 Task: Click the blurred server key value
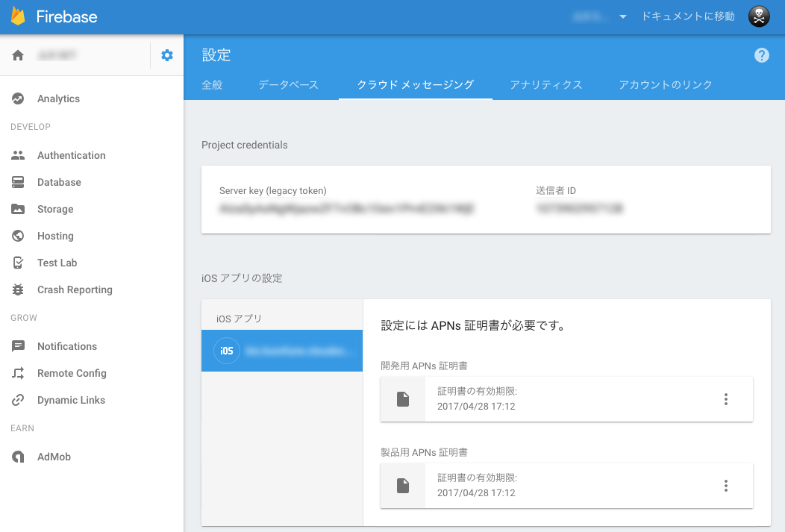[x=346, y=207]
